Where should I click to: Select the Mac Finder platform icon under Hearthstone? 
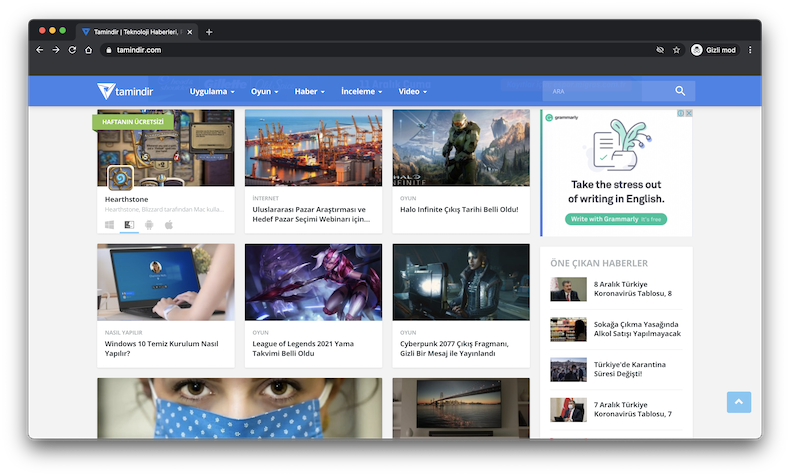(x=129, y=225)
